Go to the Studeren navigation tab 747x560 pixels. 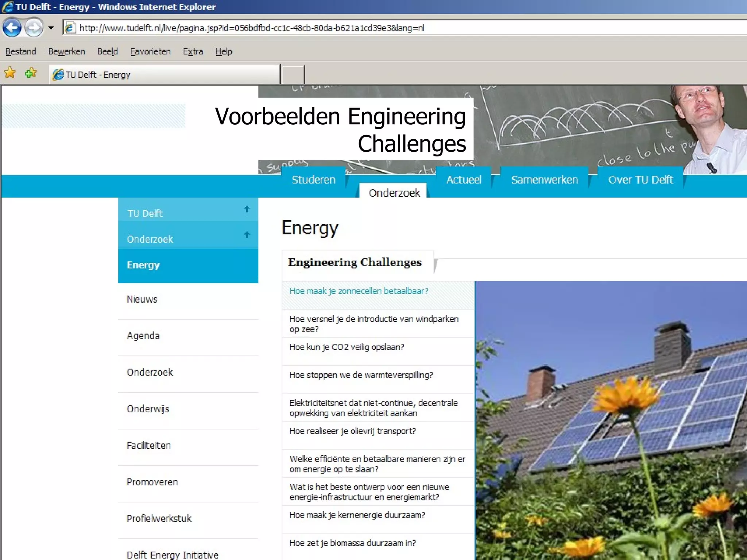313,179
